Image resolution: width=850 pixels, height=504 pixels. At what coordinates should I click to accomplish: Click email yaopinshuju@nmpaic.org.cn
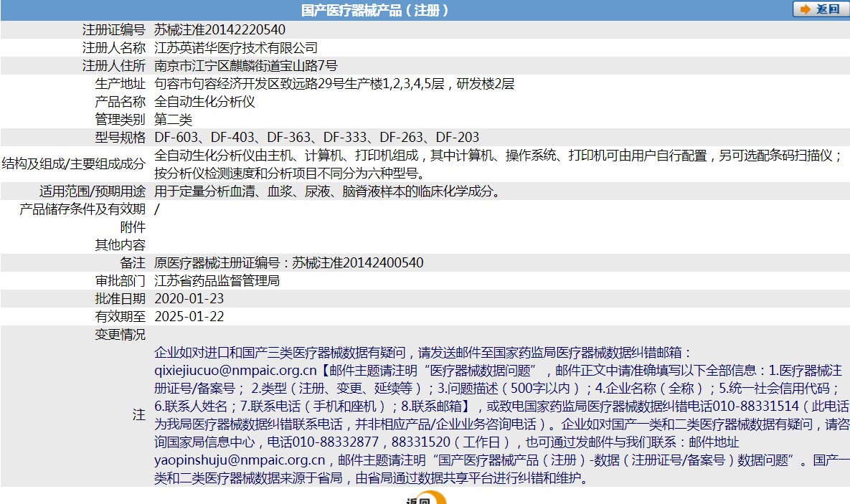click(240, 460)
